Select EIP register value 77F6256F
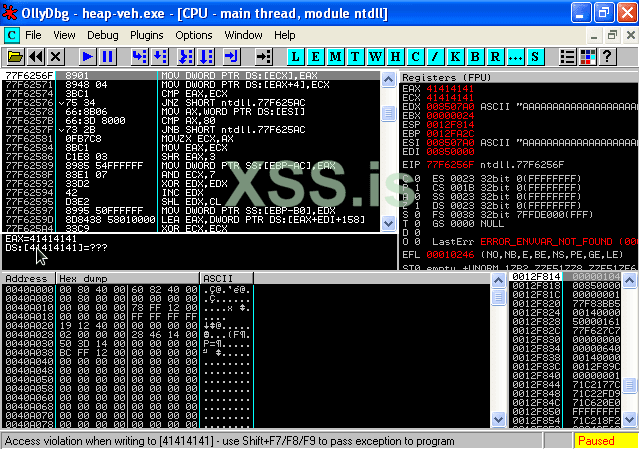Screen dimensions: 639x449 (x=450, y=165)
